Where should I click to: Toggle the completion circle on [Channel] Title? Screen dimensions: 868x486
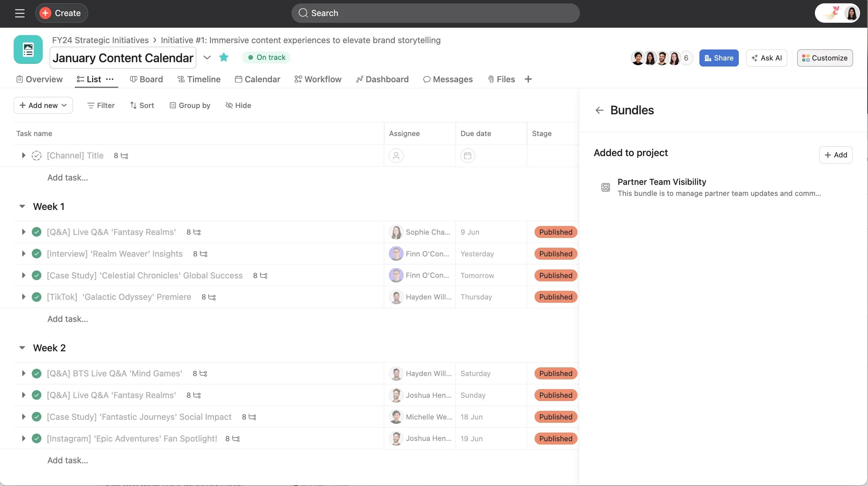click(x=36, y=155)
